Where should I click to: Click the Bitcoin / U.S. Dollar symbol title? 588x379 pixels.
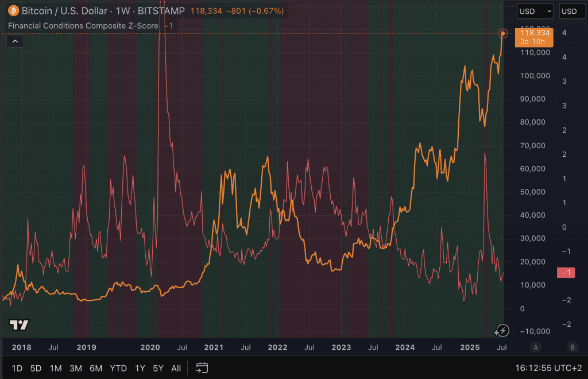click(64, 11)
